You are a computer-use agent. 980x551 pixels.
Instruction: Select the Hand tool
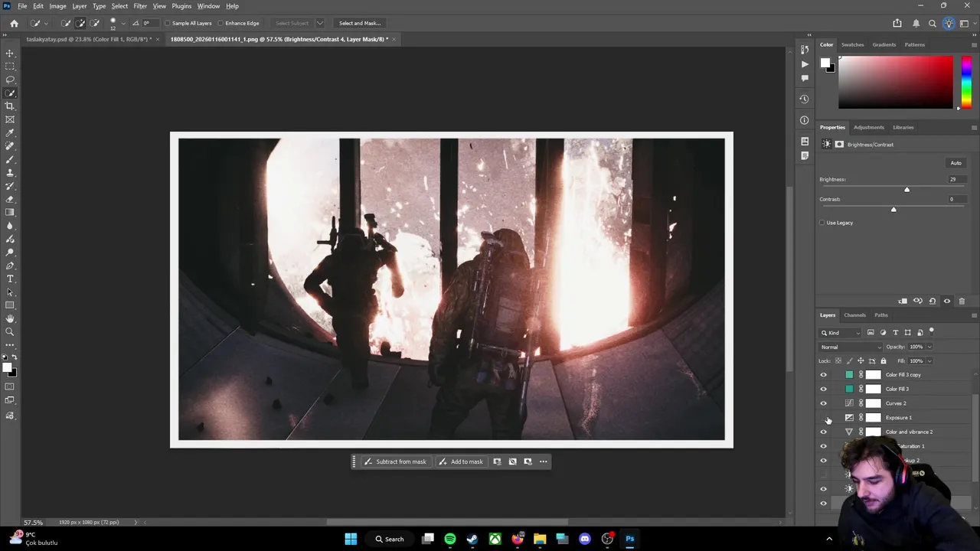point(10,318)
